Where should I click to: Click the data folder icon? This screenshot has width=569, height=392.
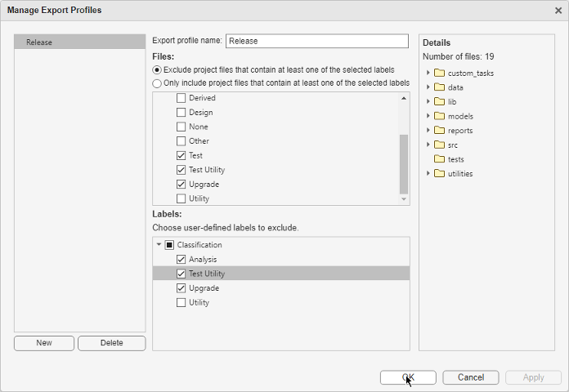coord(439,87)
